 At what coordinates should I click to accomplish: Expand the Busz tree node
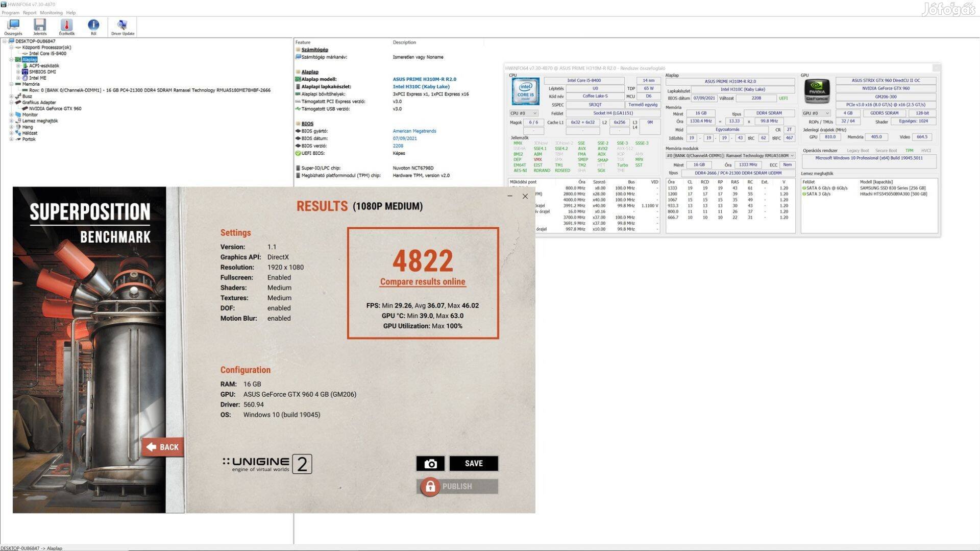point(11,97)
